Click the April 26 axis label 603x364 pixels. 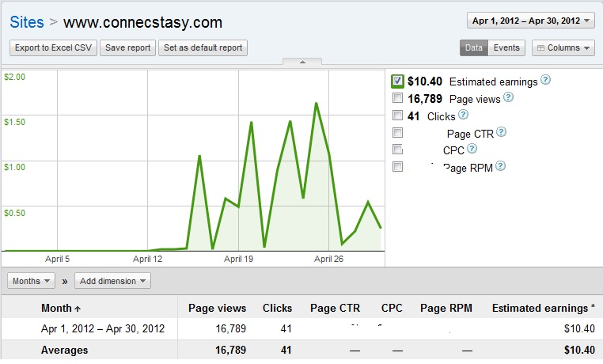pos(328,259)
